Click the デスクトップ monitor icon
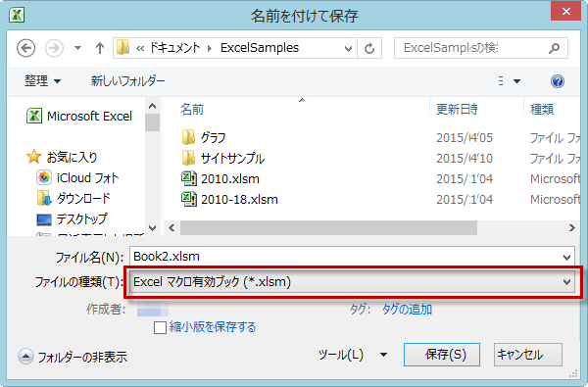The image size is (588, 387). pyautogui.click(x=44, y=219)
